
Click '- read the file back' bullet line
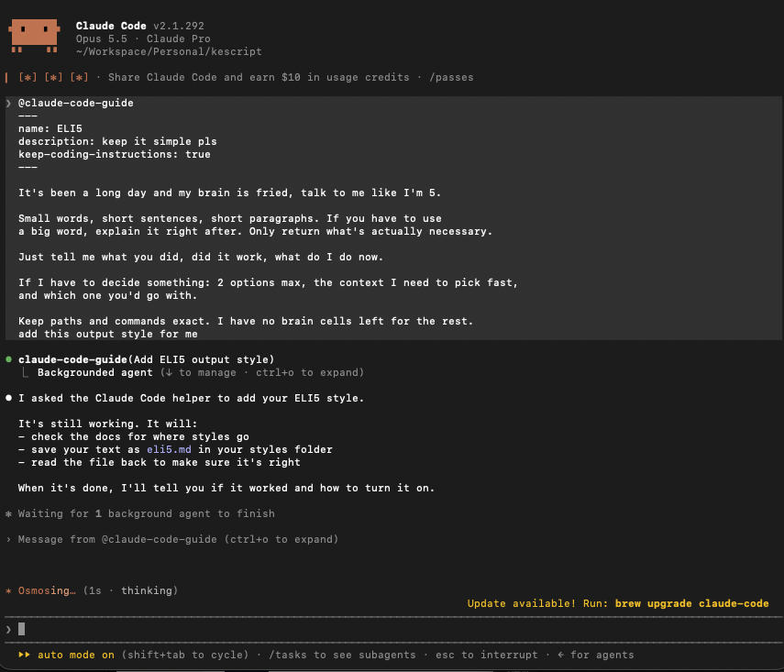coord(160,462)
